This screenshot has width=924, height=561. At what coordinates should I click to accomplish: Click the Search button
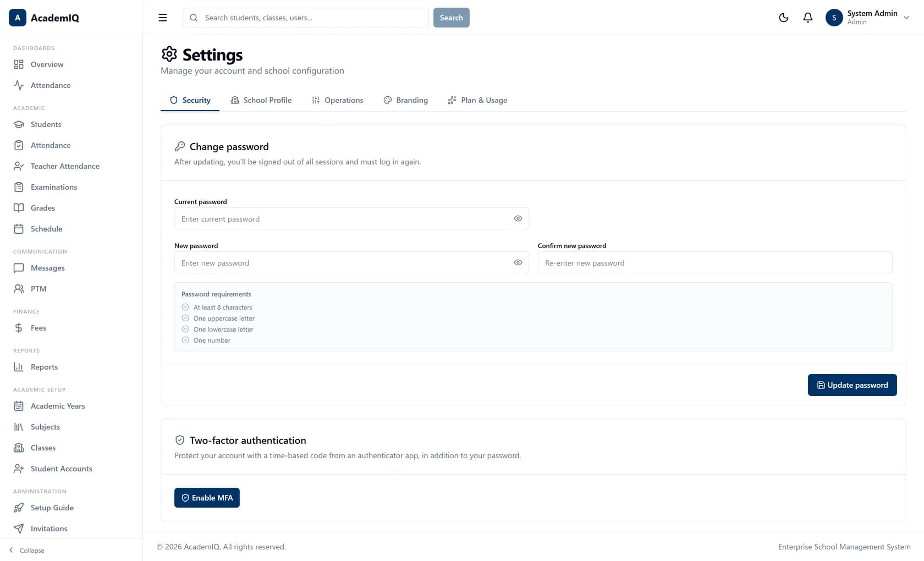pyautogui.click(x=452, y=18)
